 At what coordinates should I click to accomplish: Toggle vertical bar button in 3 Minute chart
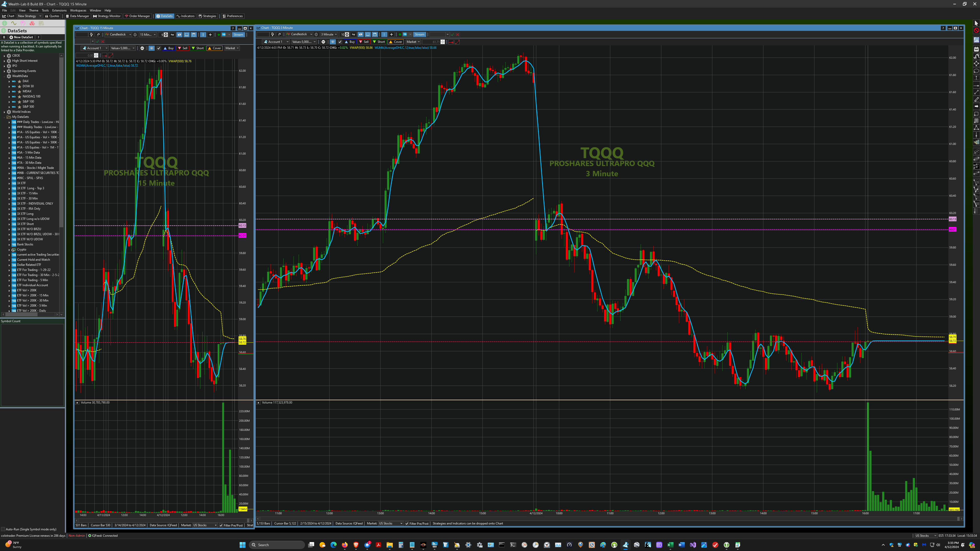tap(384, 34)
